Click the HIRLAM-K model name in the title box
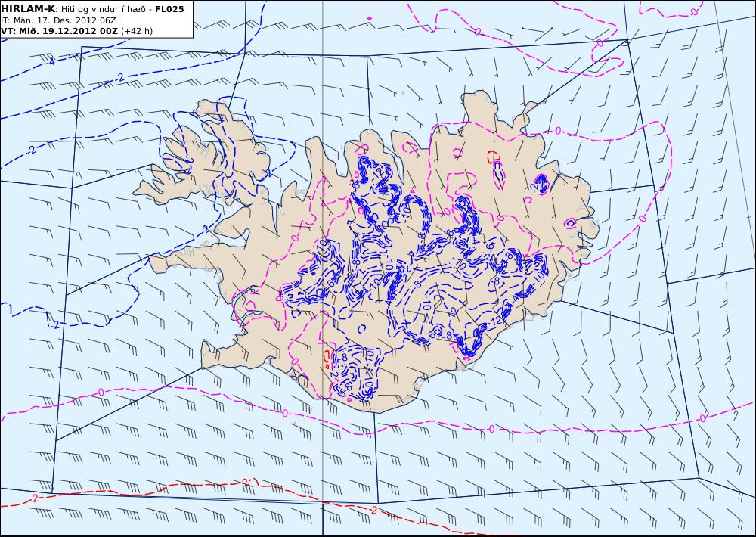 click(28, 9)
